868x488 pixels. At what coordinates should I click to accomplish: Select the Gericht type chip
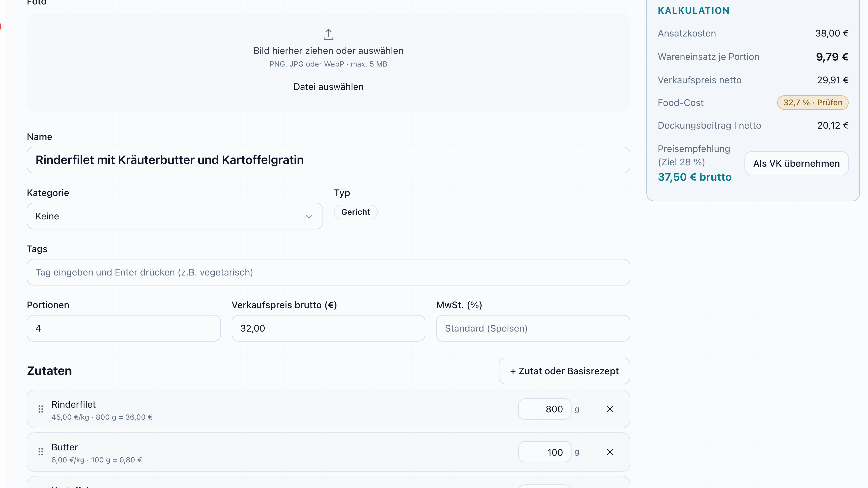pyautogui.click(x=355, y=212)
